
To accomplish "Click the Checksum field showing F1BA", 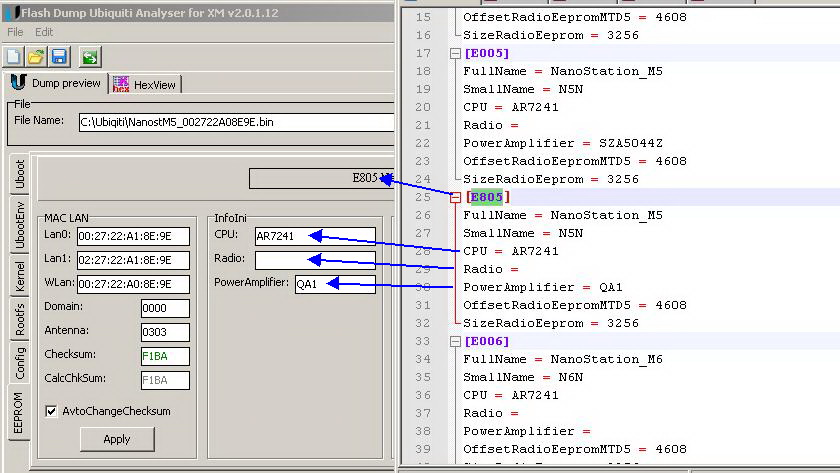I will click(x=165, y=356).
